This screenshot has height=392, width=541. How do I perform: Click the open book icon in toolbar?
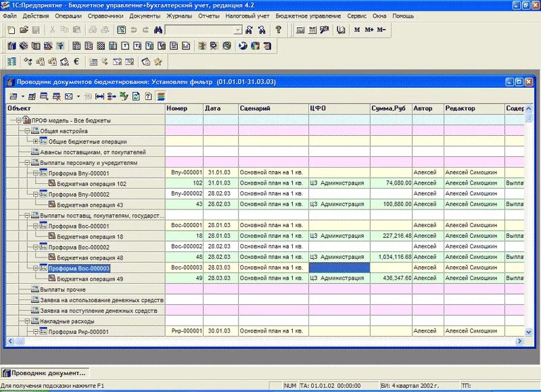point(341,30)
